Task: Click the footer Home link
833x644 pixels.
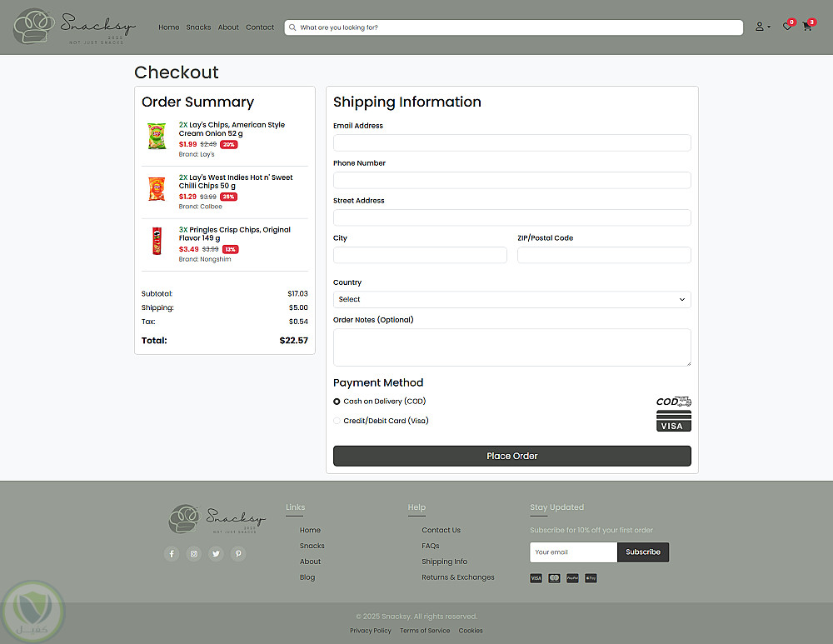Action: pos(310,531)
